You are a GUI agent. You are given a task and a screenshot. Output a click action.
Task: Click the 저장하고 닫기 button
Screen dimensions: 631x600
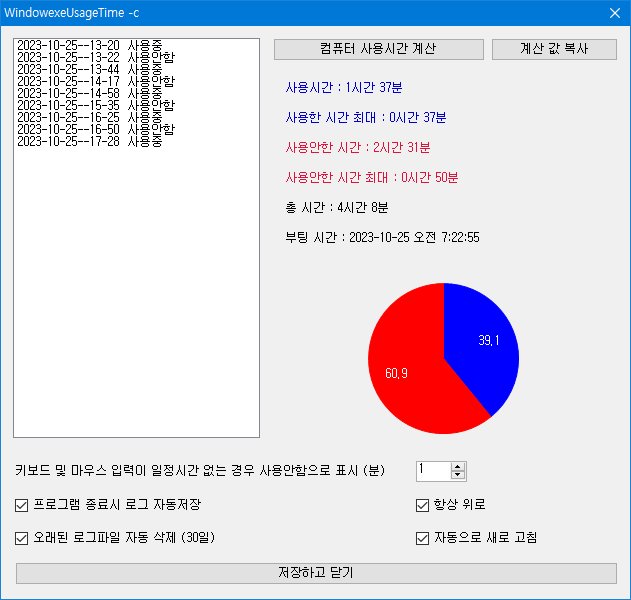[316, 573]
